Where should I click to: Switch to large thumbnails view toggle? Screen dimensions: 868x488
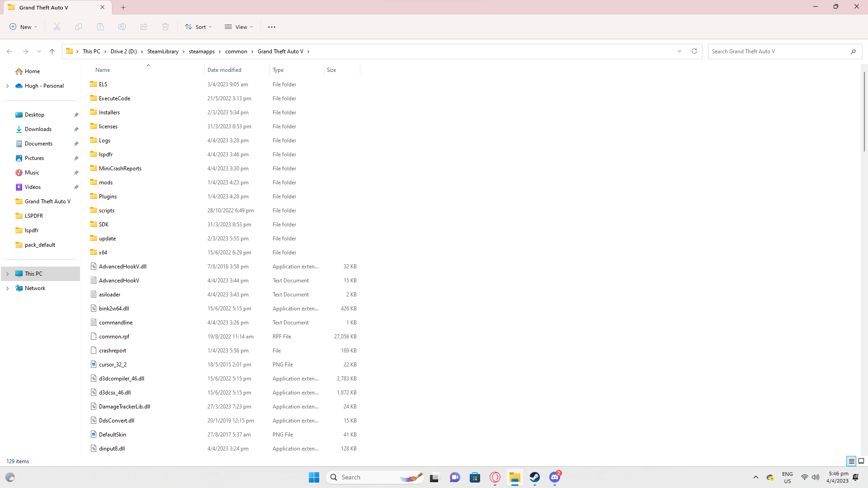861,461
